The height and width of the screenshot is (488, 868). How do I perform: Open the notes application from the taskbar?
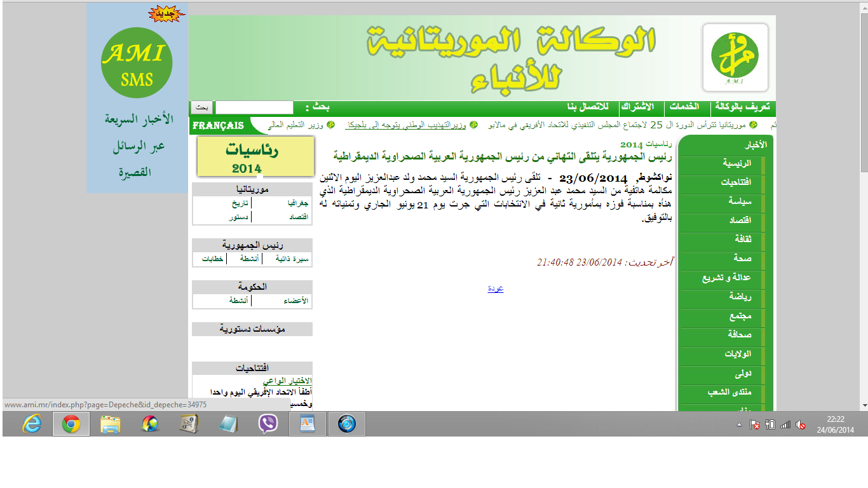tap(229, 424)
